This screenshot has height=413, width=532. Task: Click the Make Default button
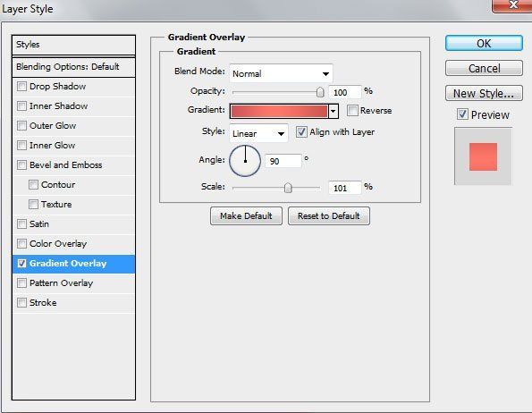(x=246, y=216)
